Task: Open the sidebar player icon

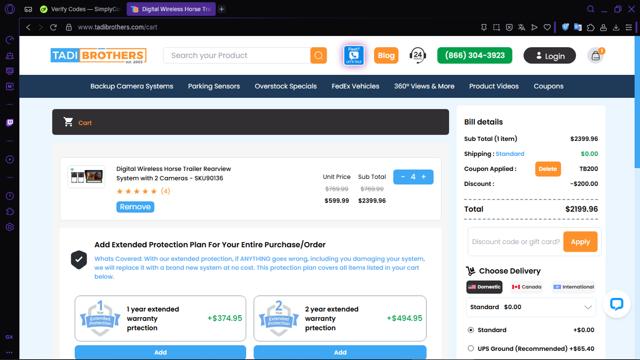Action: coord(10,160)
